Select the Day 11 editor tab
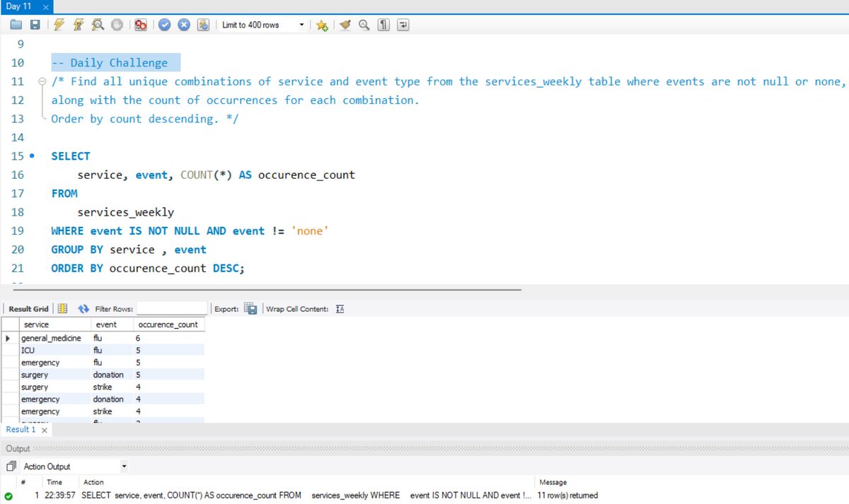Screen dimensions: 849x504 click(x=19, y=6)
